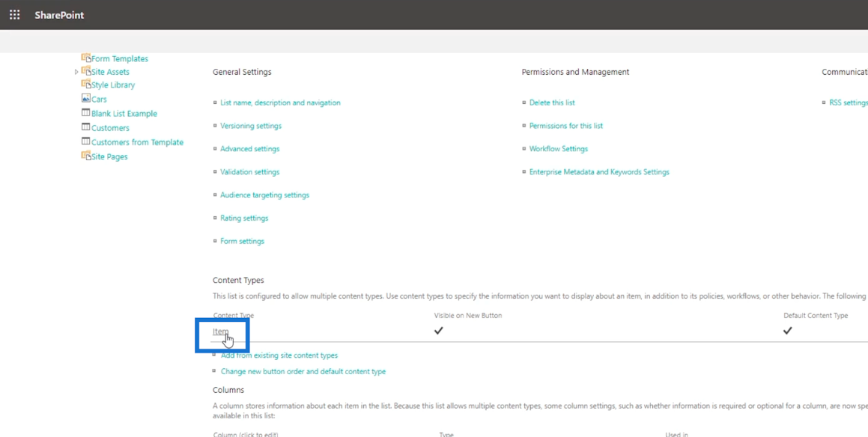Image resolution: width=868 pixels, height=437 pixels.
Task: Click the Visible on New Button checkmark
Action: click(x=438, y=331)
